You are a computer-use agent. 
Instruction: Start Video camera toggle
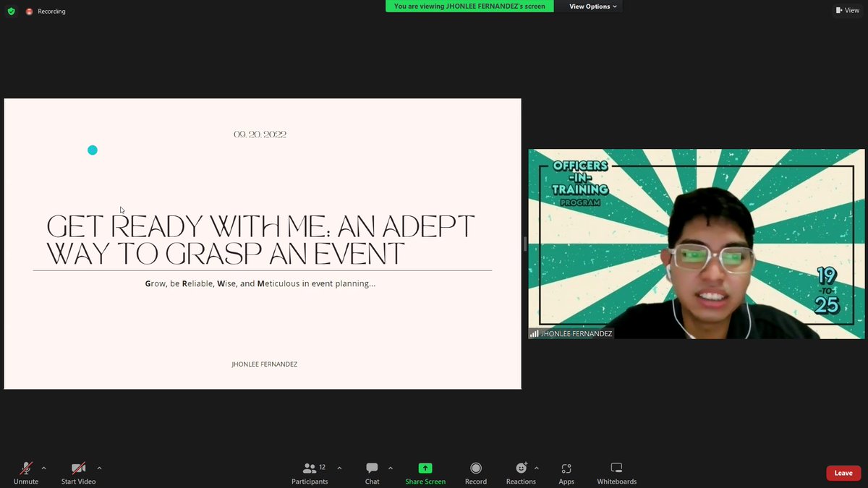[78, 473]
